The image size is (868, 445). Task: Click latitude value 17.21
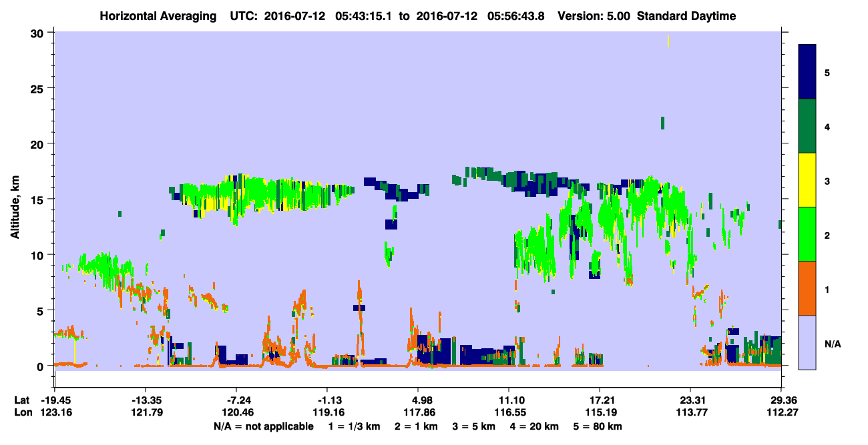pyautogui.click(x=600, y=400)
